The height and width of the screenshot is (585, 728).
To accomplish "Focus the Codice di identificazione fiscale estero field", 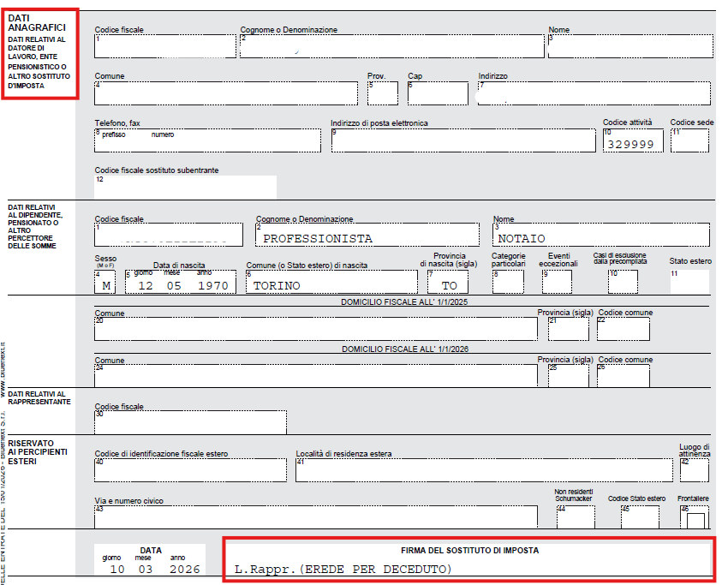I will pos(190,470).
